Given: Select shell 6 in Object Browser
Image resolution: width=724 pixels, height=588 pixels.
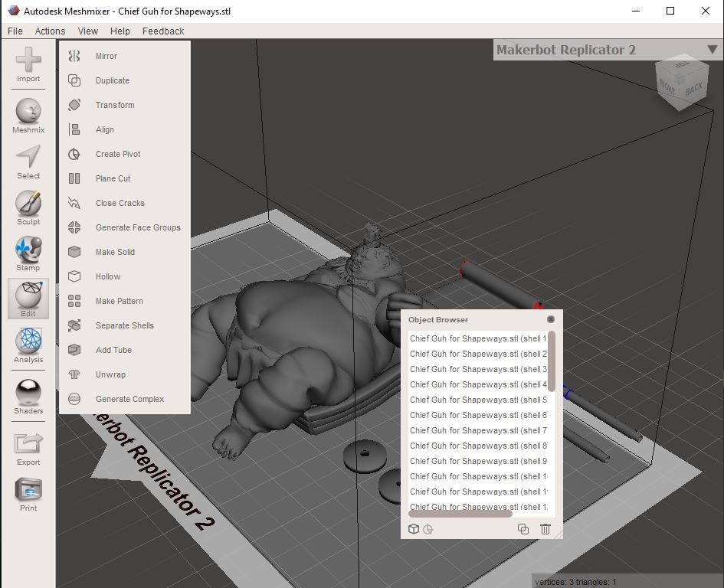Looking at the screenshot, I should (478, 415).
